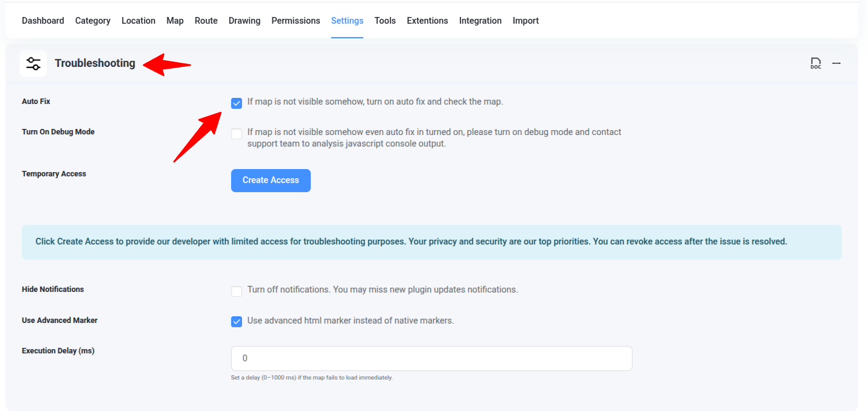Uncheck the Use Advanced Marker checkbox
Viewport: 868px width, 413px height.
237,322
